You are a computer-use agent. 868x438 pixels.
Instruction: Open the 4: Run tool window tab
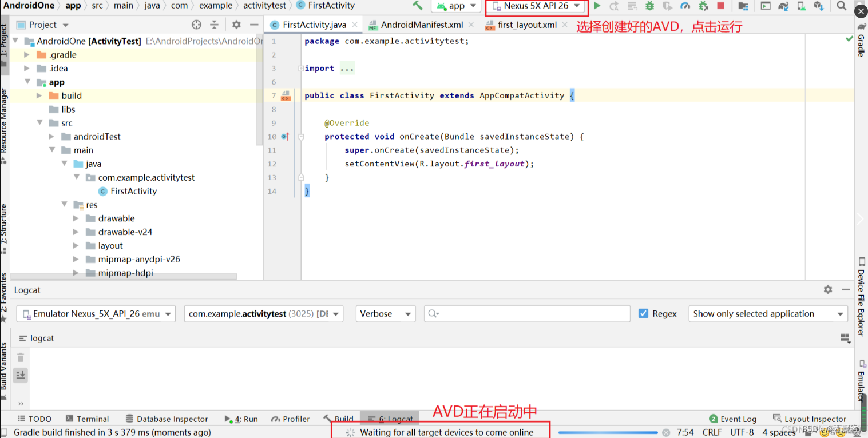click(x=241, y=419)
